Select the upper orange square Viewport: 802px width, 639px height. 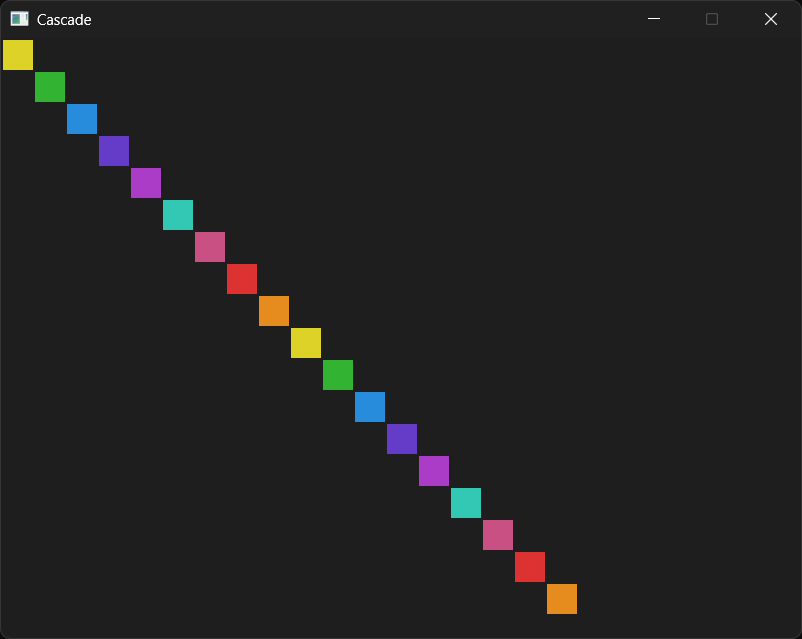point(274,311)
